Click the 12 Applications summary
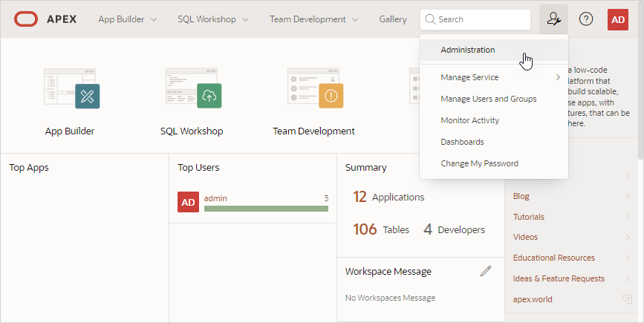 (x=388, y=197)
